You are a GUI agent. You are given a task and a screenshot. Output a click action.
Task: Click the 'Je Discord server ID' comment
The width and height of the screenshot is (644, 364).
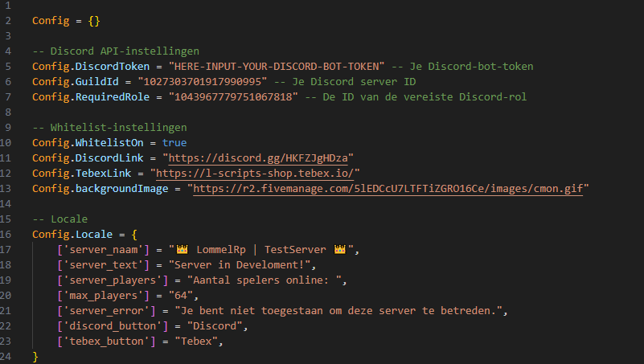345,82
